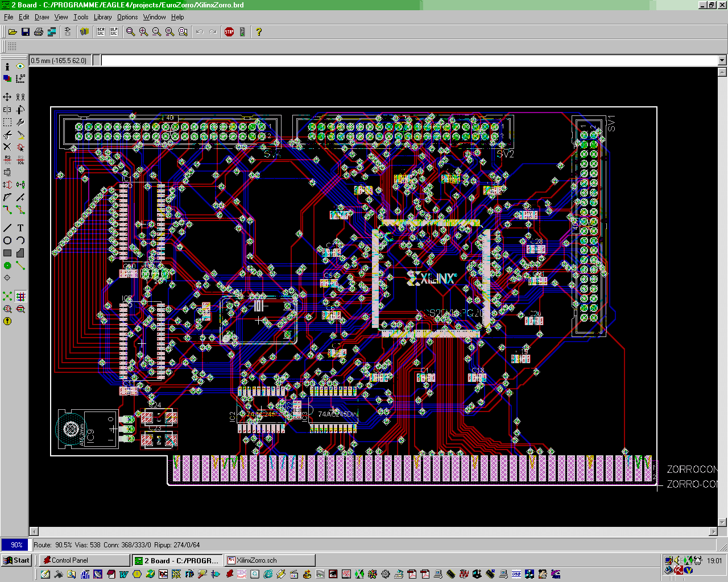Image resolution: width=728 pixels, height=582 pixels.
Task: Open the CAM Processor icon
Action: click(x=52, y=32)
